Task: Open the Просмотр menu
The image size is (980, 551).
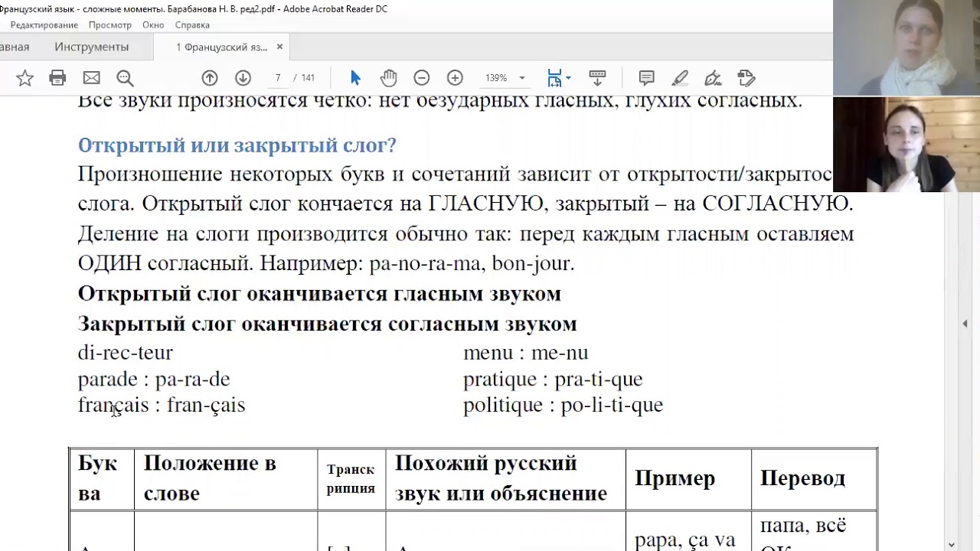Action: (110, 25)
